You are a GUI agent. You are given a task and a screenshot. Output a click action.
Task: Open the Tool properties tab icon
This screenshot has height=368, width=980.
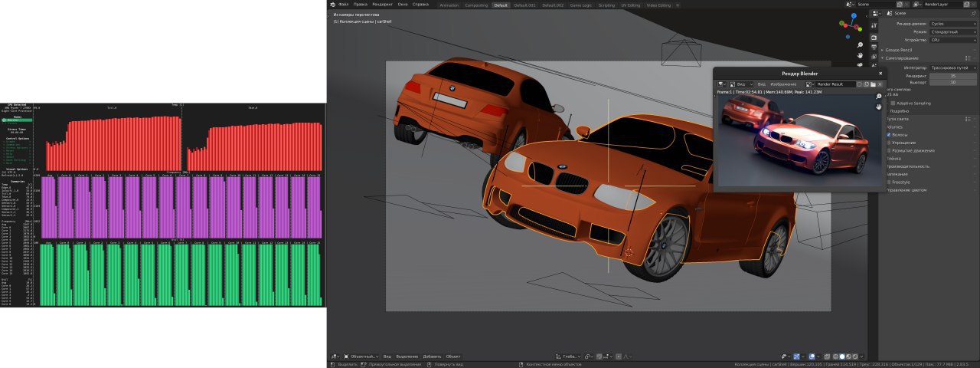pyautogui.click(x=874, y=25)
